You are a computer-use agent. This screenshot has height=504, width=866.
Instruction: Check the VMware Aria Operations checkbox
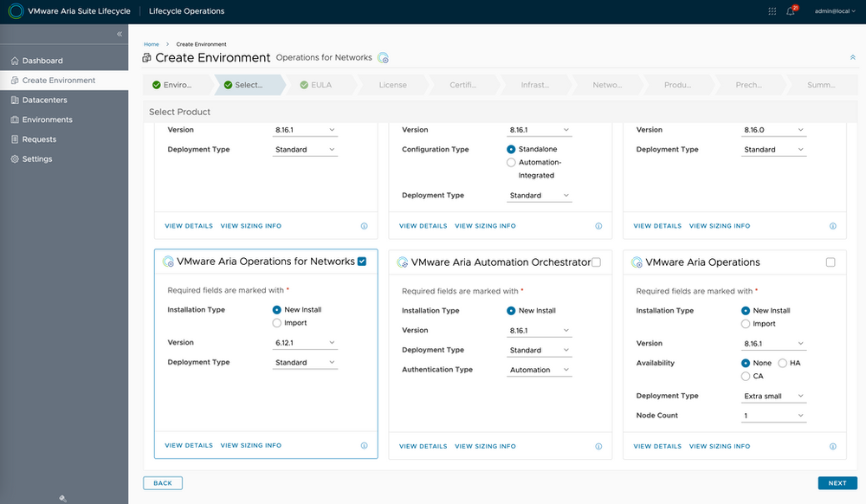[x=830, y=262]
